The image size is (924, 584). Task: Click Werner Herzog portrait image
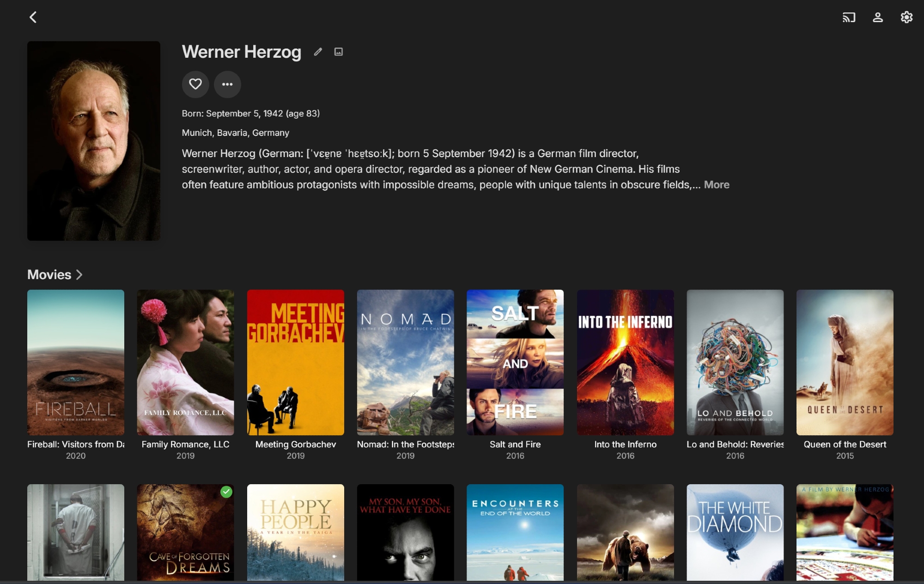coord(94,141)
